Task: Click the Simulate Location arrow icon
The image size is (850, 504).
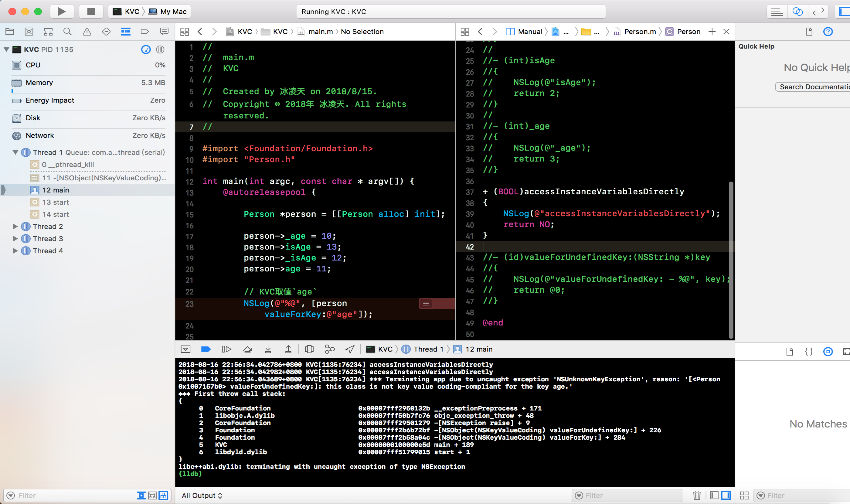Action: (350, 349)
